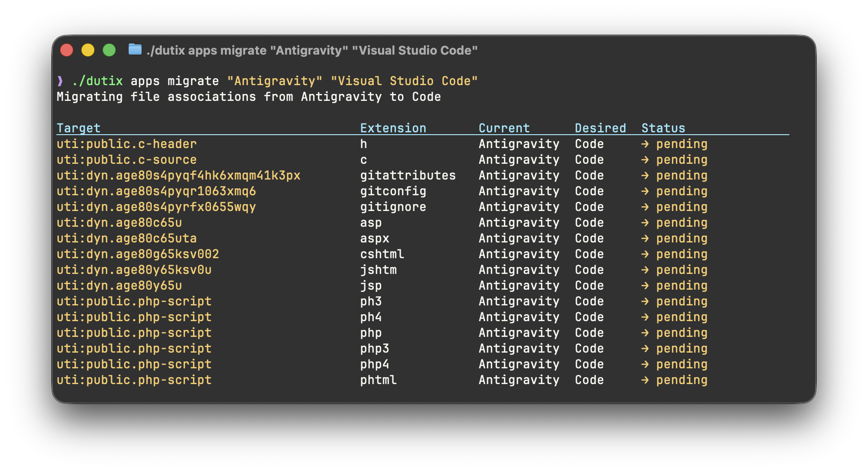Click the 'php4' extension cell
Viewport: 868px width, 472px height.
375,364
